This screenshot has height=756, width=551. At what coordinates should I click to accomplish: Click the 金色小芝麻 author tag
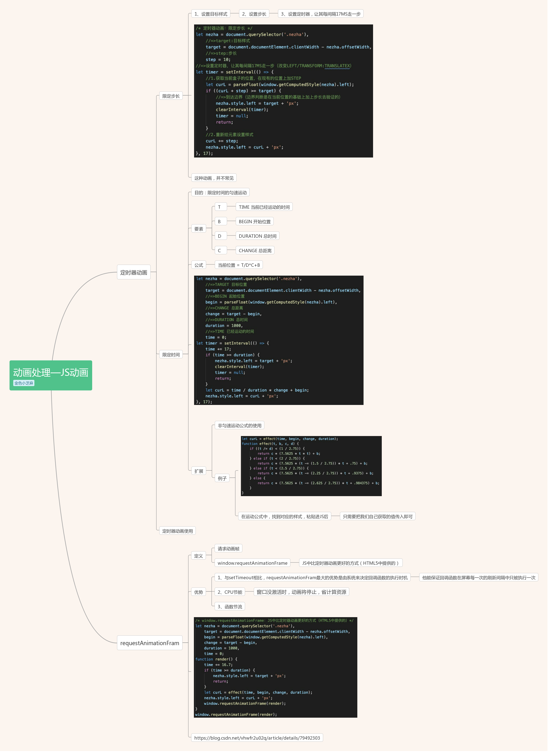[x=24, y=383]
